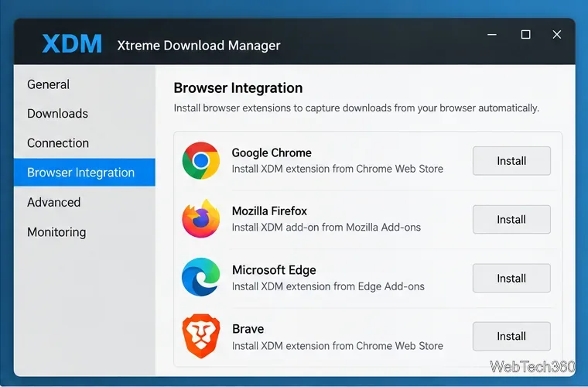Click 'Install XDM add-on from Mozilla Add-ons' text
The width and height of the screenshot is (588, 387).
[326, 228]
